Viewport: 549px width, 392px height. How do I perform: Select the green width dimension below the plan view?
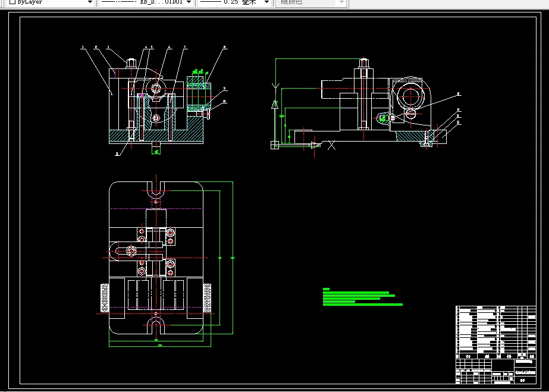tap(159, 344)
